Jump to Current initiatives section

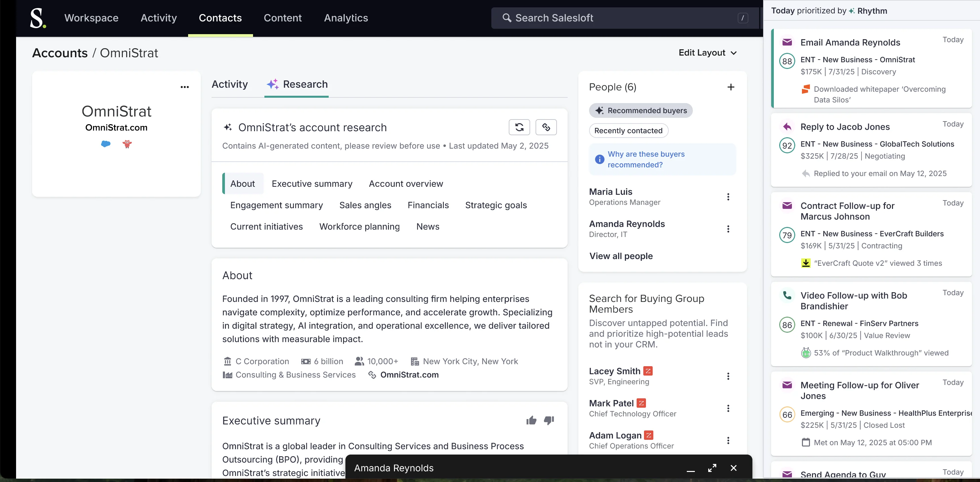(x=266, y=226)
